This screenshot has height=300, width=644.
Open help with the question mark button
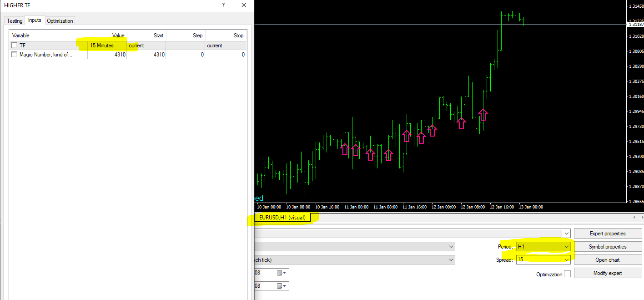click(223, 5)
